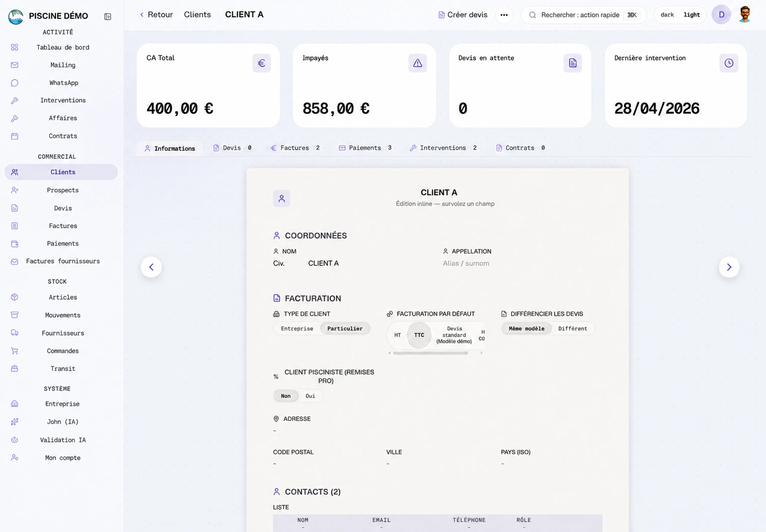766x532 pixels.
Task: Set client type to Particulier
Action: click(x=345, y=329)
